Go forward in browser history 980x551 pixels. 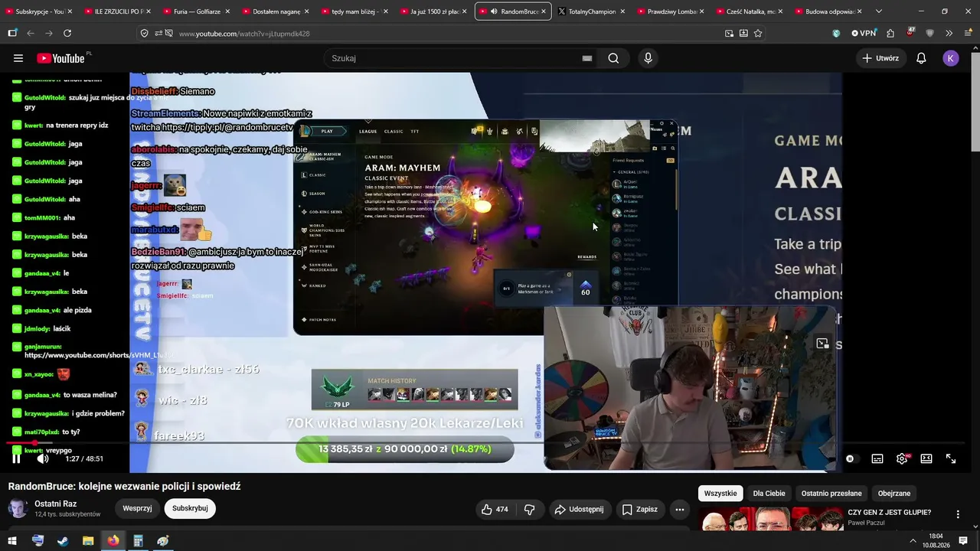tap(49, 34)
